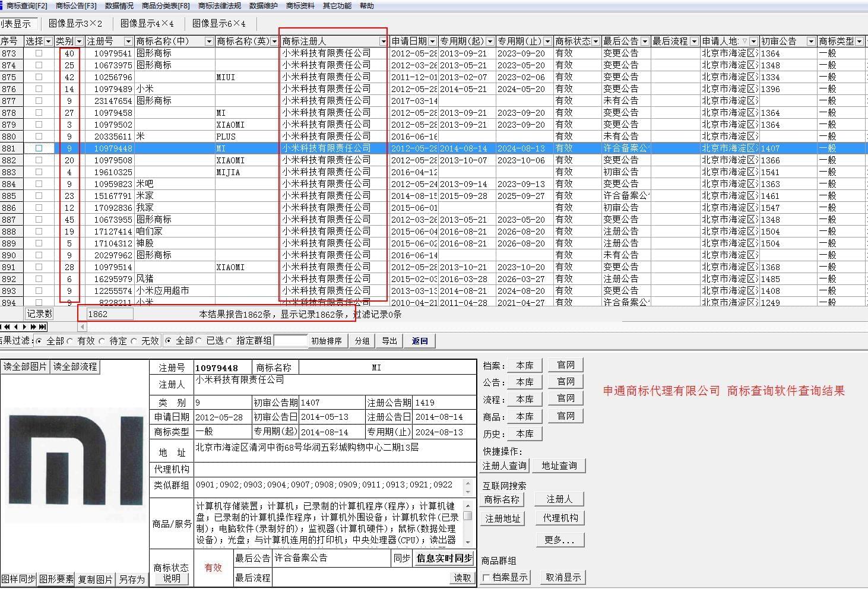Open the 初审公告 column dropdown
The width and height of the screenshot is (868, 589).
[811, 41]
